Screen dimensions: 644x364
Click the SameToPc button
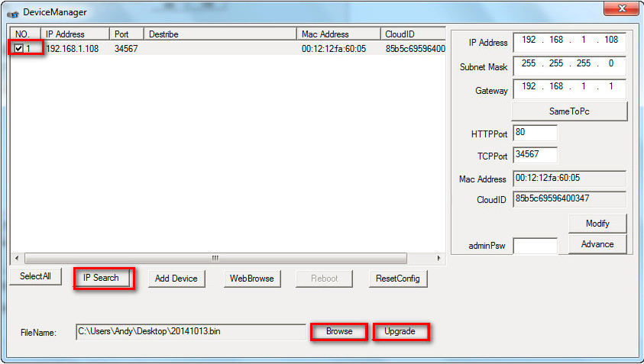coord(569,111)
